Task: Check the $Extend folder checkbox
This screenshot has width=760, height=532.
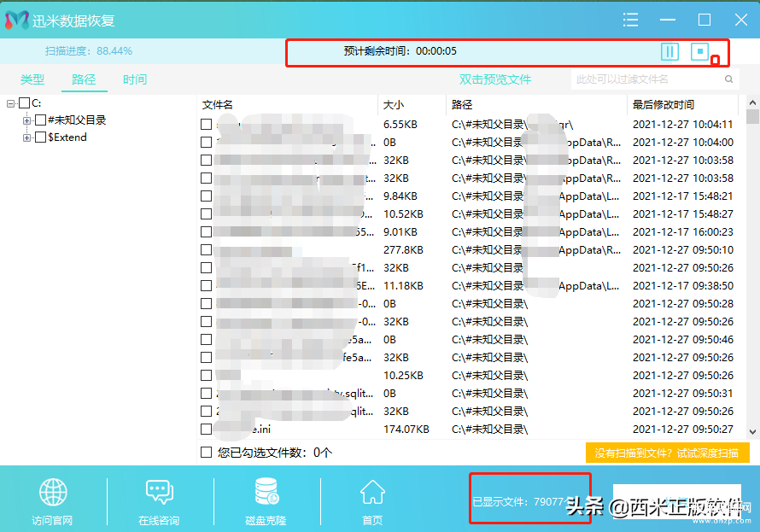Action: pyautogui.click(x=41, y=137)
